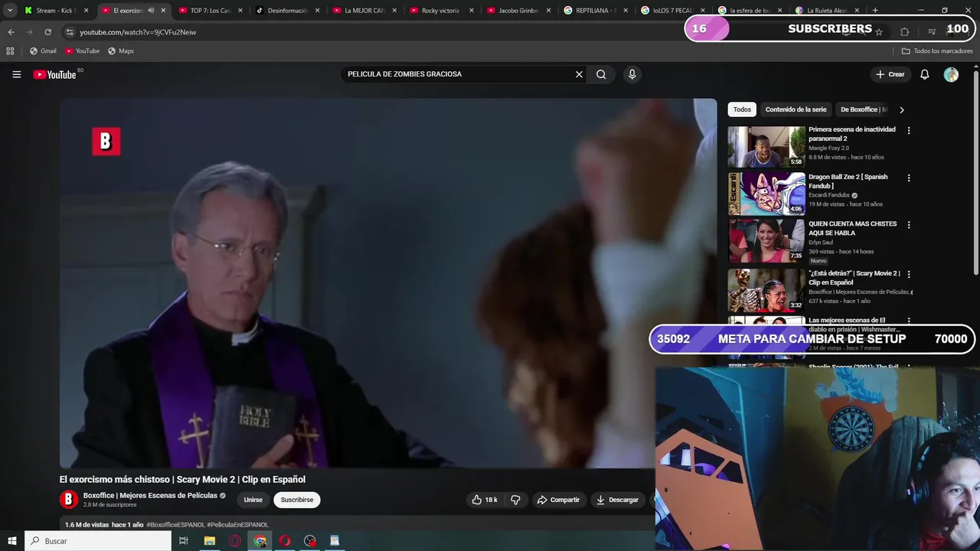Click the Unirse button
The height and width of the screenshot is (551, 980).
(x=253, y=500)
